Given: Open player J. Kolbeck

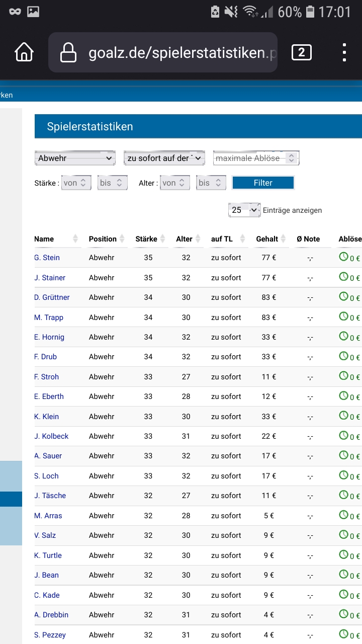Looking at the screenshot, I should (51, 436).
